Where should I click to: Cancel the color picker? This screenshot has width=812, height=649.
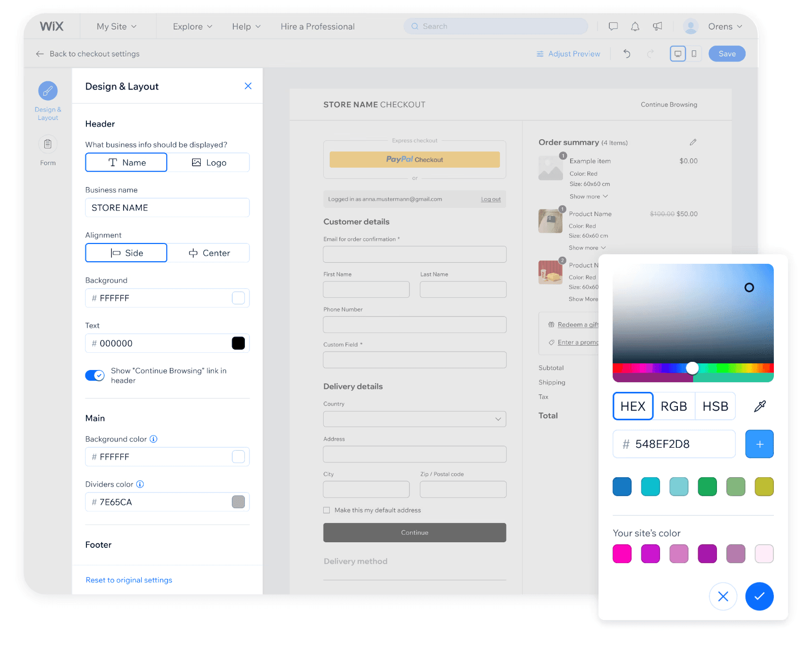coord(723,596)
